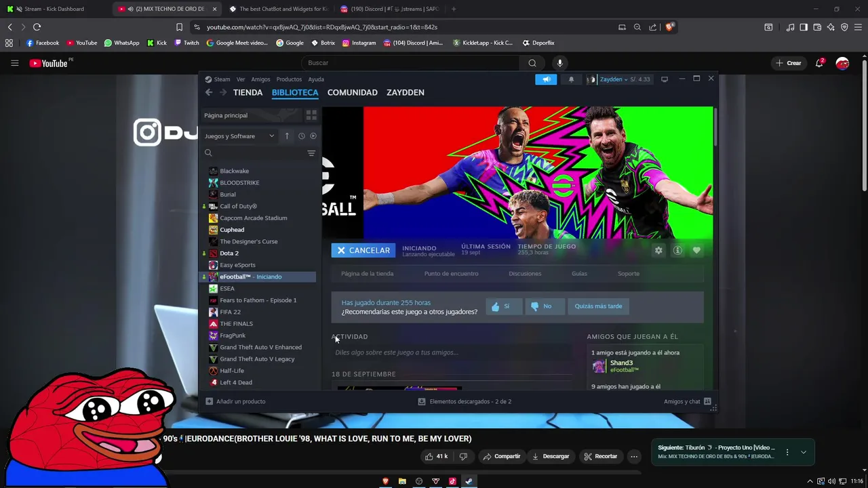Open 'Amigos y chat' panel
The width and height of the screenshot is (868, 488).
[687, 401]
